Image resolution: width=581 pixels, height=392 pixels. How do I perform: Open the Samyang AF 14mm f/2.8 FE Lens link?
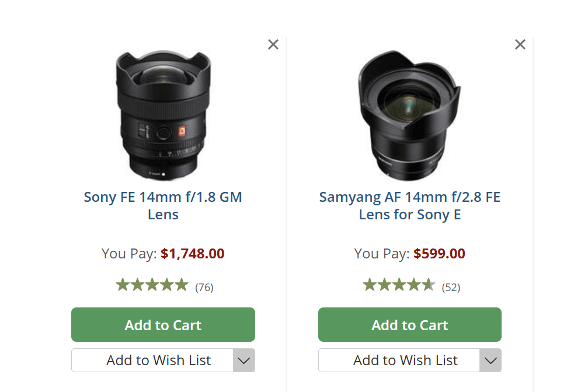[x=409, y=205]
